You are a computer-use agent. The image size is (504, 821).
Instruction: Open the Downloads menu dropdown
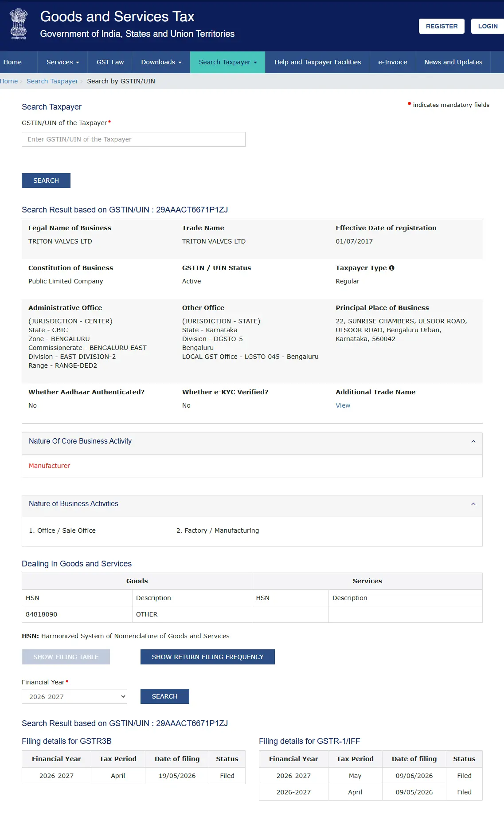click(x=161, y=62)
